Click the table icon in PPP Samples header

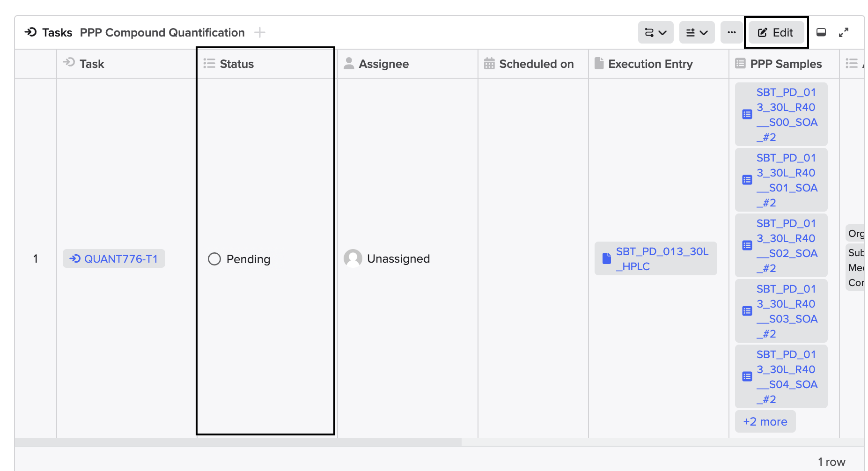coord(740,63)
